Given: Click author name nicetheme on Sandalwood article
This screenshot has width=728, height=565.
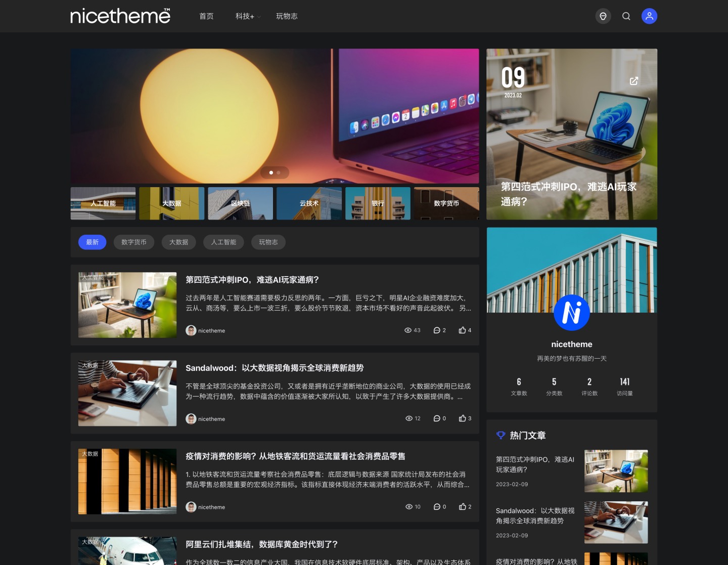Looking at the screenshot, I should click(212, 419).
